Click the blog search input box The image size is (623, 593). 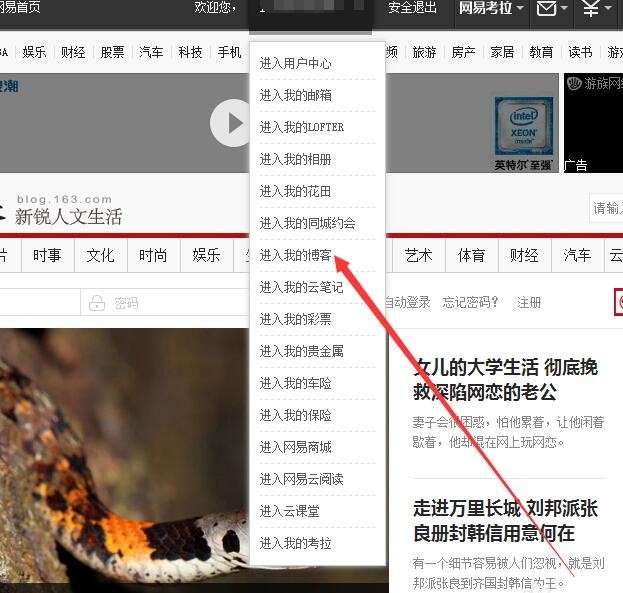[606, 208]
